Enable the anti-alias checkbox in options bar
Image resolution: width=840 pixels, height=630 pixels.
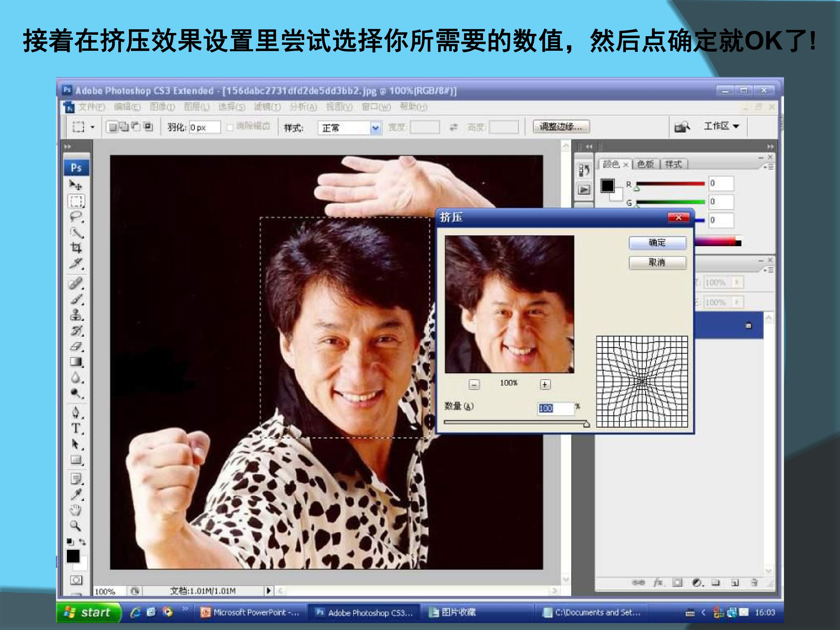(230, 127)
